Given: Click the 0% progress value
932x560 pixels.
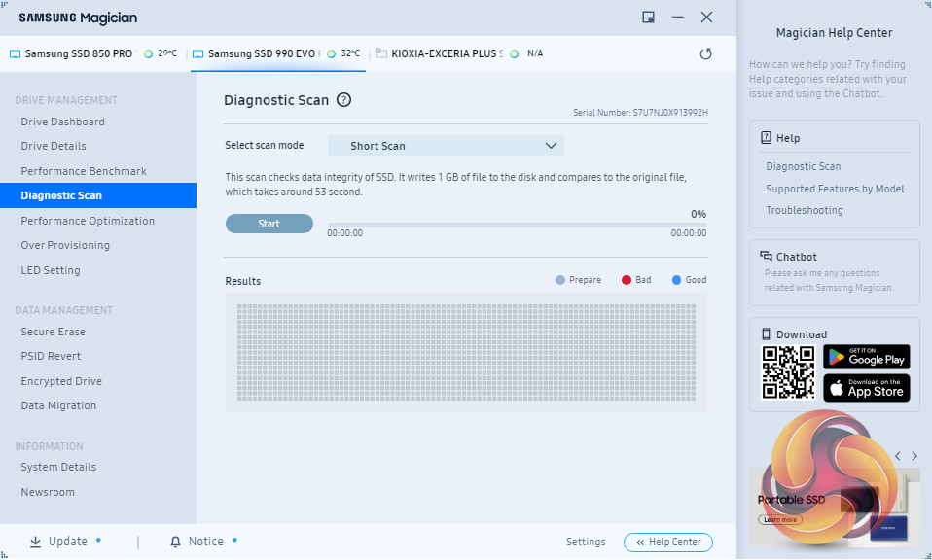Looking at the screenshot, I should (x=699, y=214).
